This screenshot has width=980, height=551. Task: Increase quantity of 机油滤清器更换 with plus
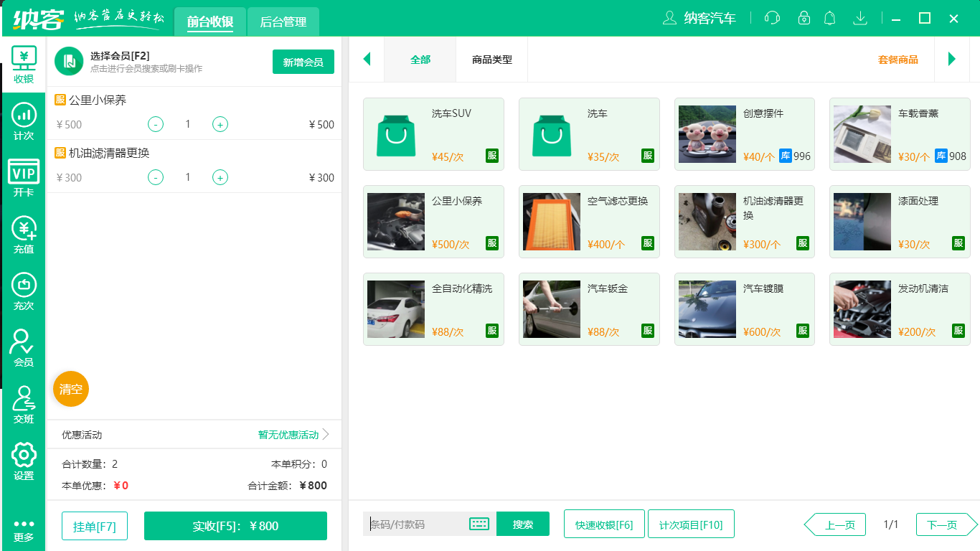pyautogui.click(x=220, y=177)
